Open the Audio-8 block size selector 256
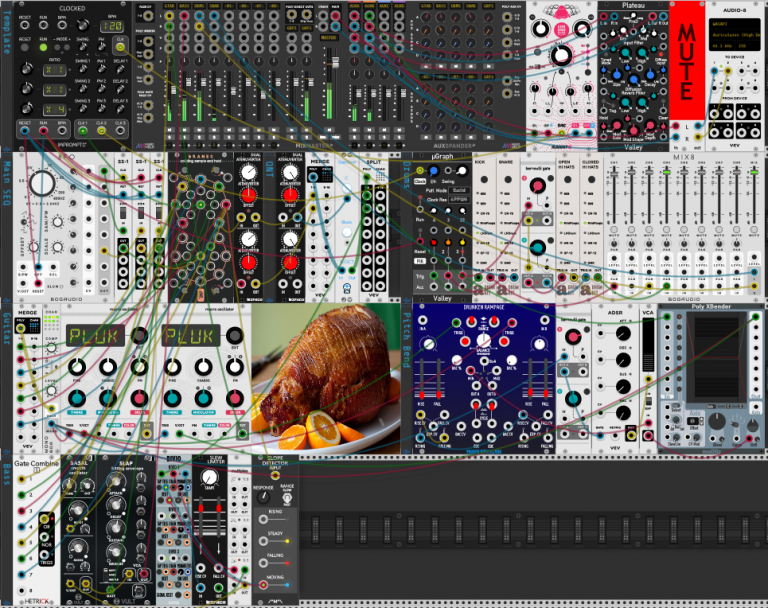 tap(745, 46)
